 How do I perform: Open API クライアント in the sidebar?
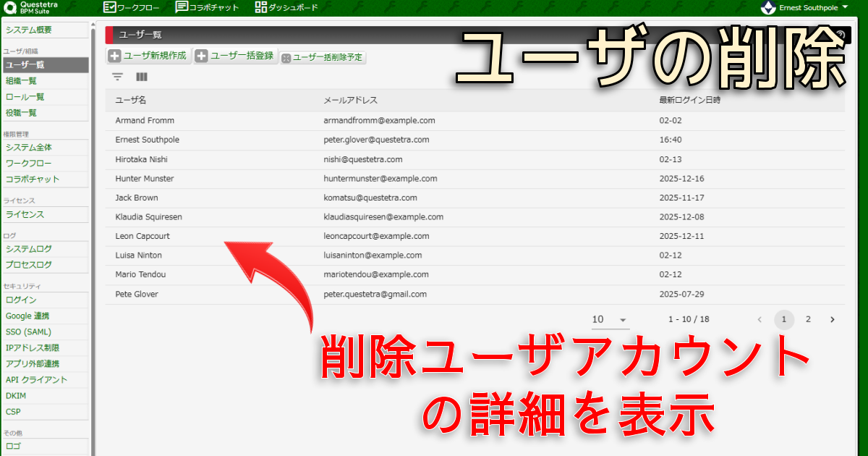tap(45, 379)
